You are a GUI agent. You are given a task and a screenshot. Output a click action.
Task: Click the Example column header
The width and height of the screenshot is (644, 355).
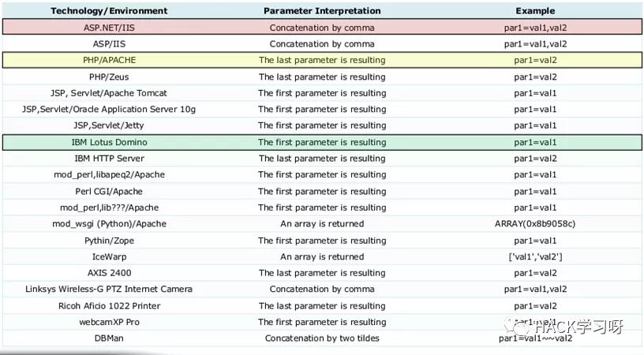click(x=535, y=11)
